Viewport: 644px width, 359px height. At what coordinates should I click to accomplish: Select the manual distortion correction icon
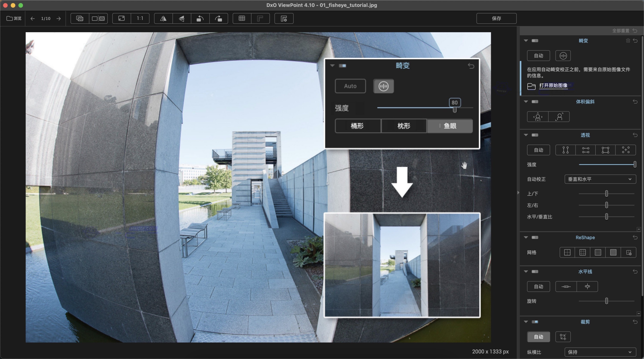pyautogui.click(x=563, y=56)
